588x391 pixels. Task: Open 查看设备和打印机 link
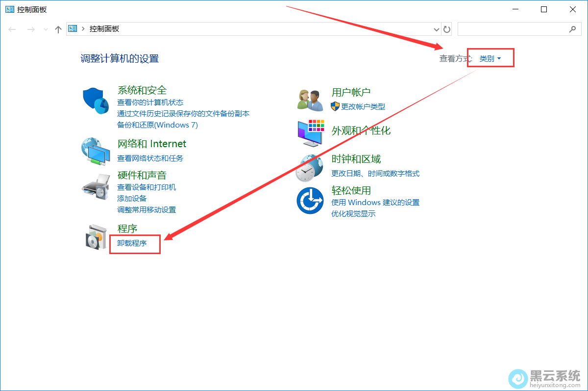(x=147, y=187)
